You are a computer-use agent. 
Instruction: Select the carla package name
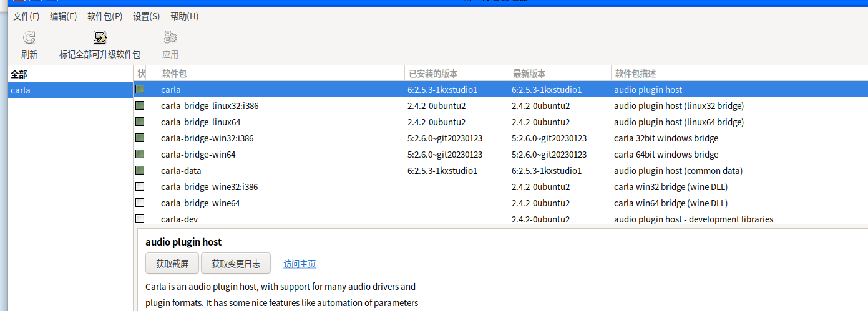pyautogui.click(x=171, y=90)
